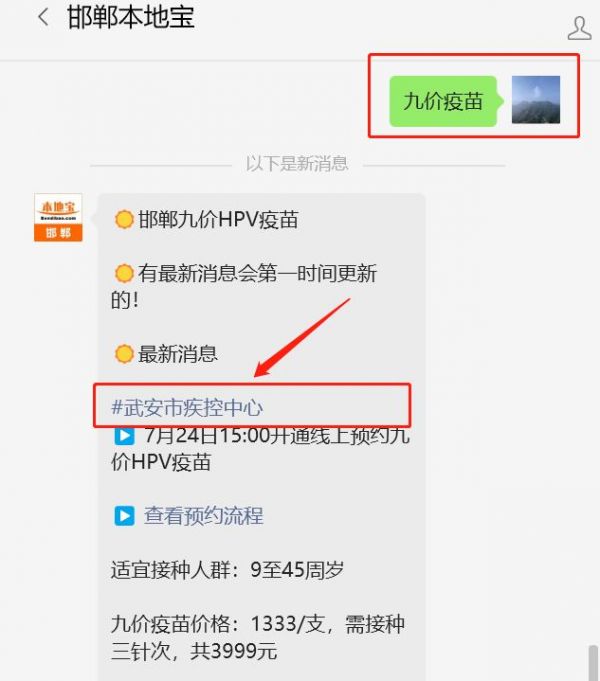
Task: Tap the play icon before 查看预约流程
Action: click(x=124, y=516)
